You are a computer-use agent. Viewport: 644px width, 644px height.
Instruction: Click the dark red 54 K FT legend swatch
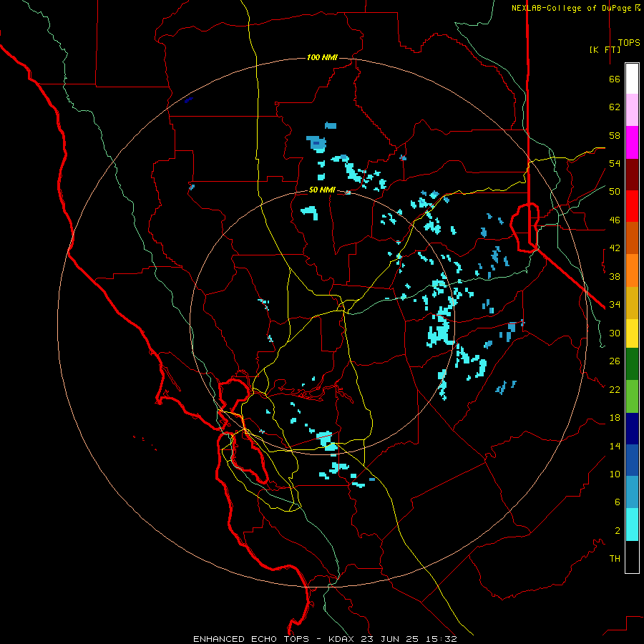(632, 175)
